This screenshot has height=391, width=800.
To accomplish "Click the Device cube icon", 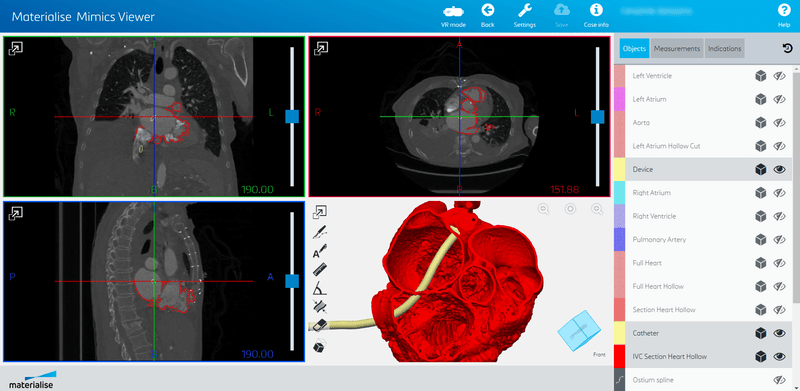I will [761, 169].
